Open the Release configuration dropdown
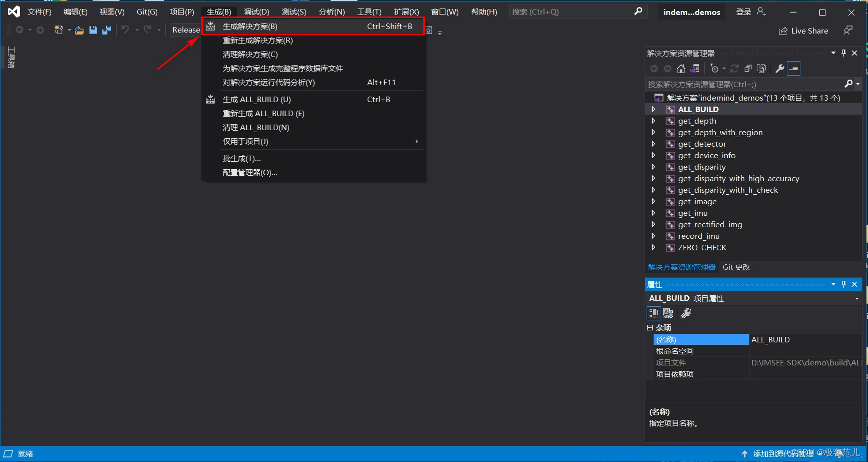The height and width of the screenshot is (462, 868). pos(185,30)
